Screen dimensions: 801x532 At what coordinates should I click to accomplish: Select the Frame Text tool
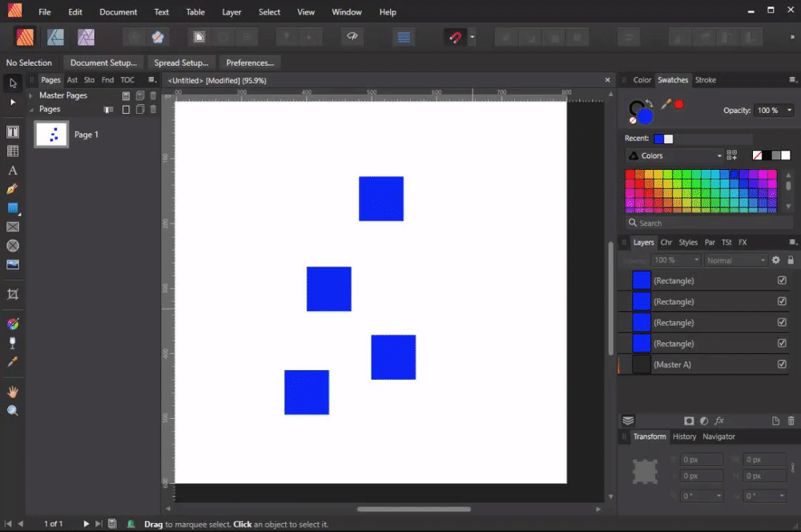[13, 132]
